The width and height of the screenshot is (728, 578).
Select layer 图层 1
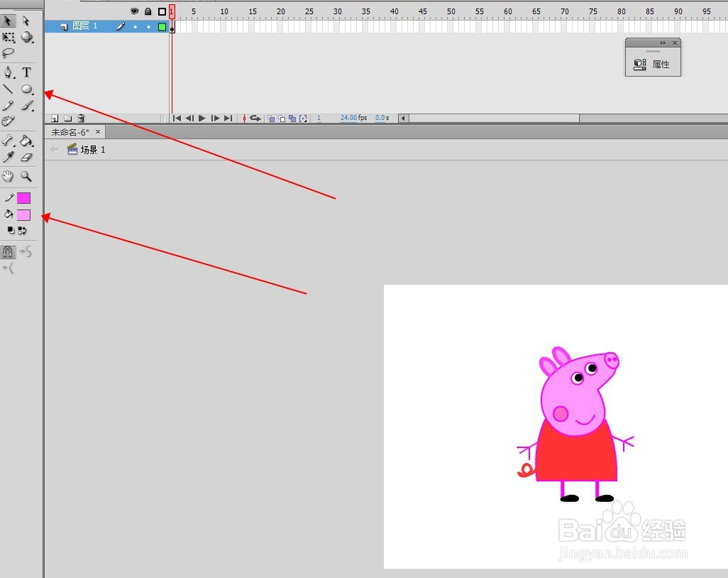tap(85, 26)
